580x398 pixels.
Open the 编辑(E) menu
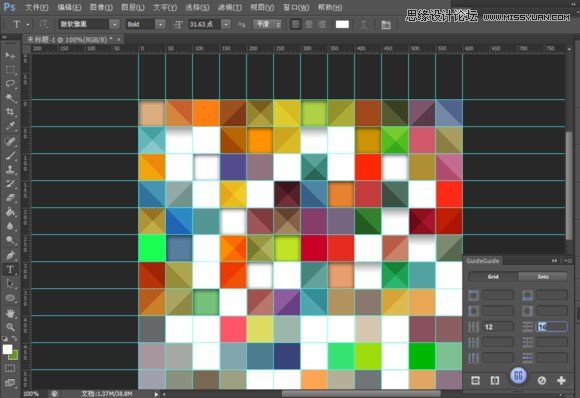pyautogui.click(x=69, y=7)
